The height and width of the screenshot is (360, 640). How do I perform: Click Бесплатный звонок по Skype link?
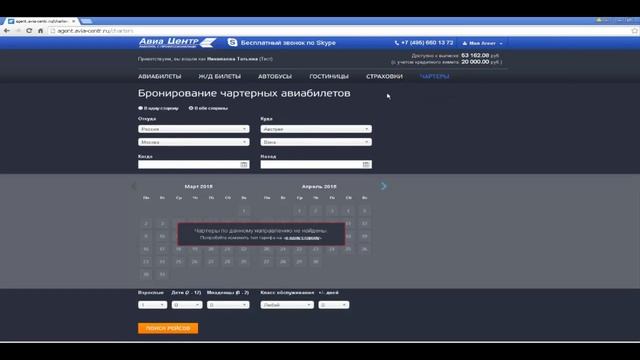pyautogui.click(x=288, y=43)
